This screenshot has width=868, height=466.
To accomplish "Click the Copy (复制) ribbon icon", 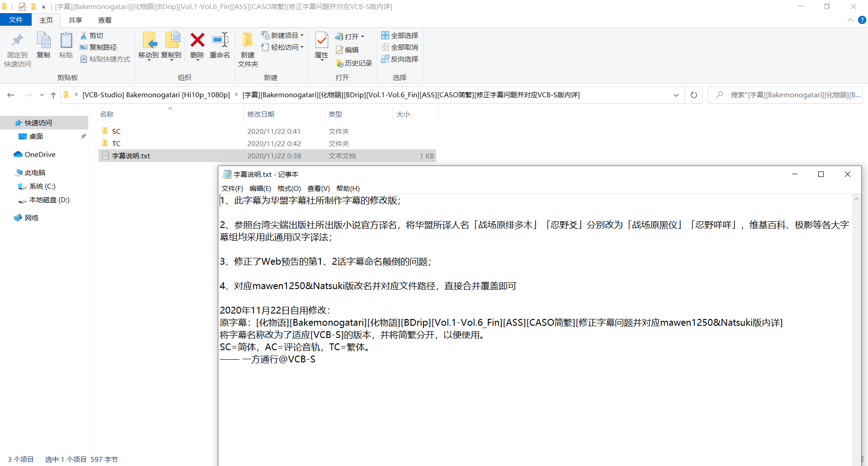I will 43,45.
